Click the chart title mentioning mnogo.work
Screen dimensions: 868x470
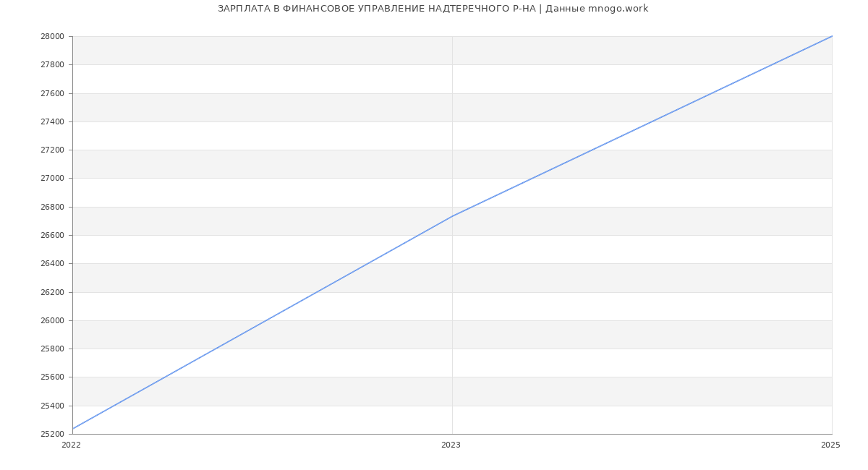[433, 9]
